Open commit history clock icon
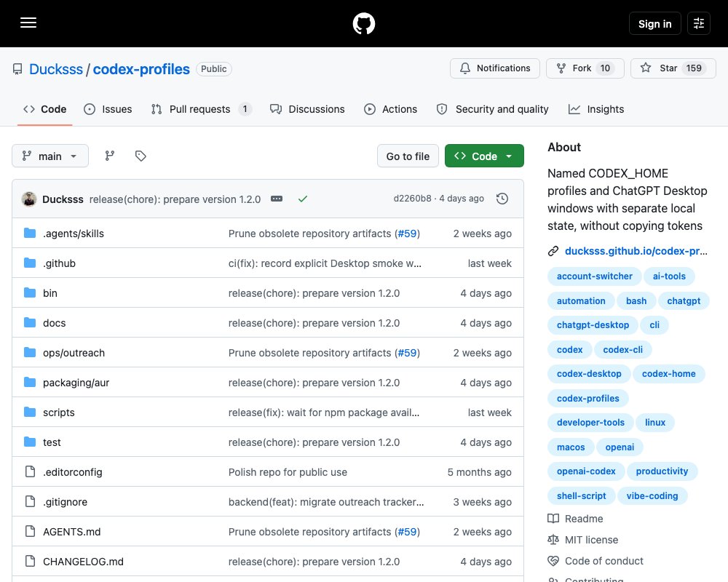The image size is (728, 582). click(x=502, y=199)
